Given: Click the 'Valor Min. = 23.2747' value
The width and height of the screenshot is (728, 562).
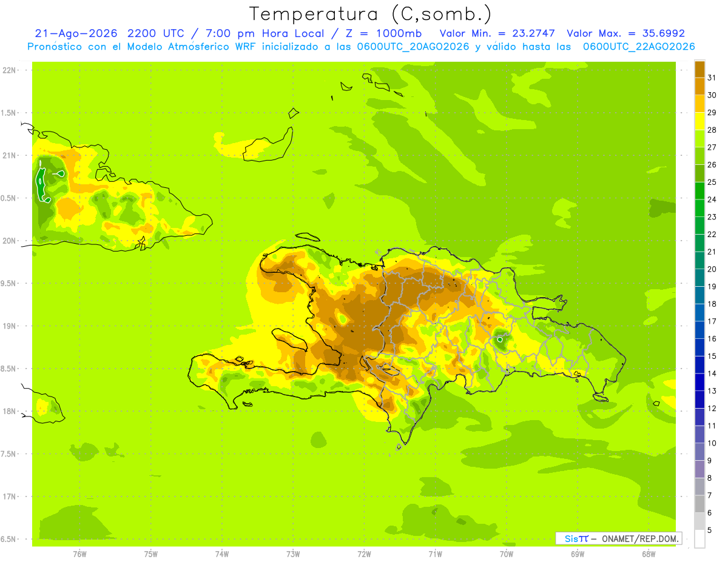Looking at the screenshot, I should [x=497, y=33].
